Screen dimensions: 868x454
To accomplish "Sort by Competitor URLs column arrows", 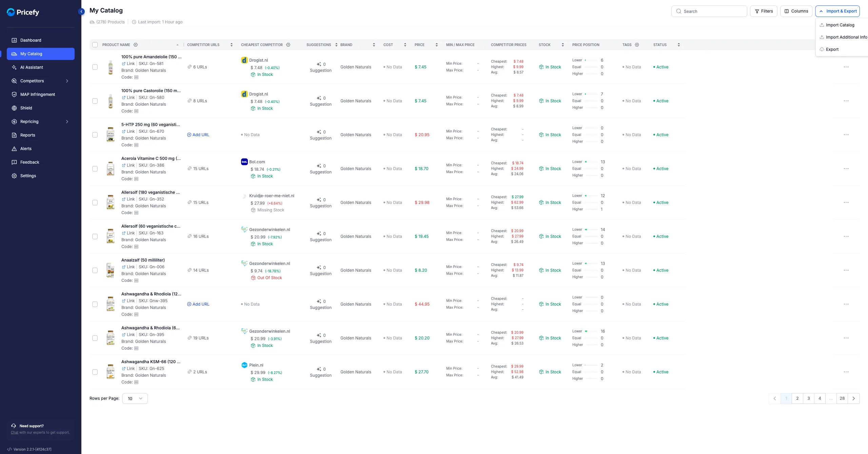I will (x=232, y=45).
